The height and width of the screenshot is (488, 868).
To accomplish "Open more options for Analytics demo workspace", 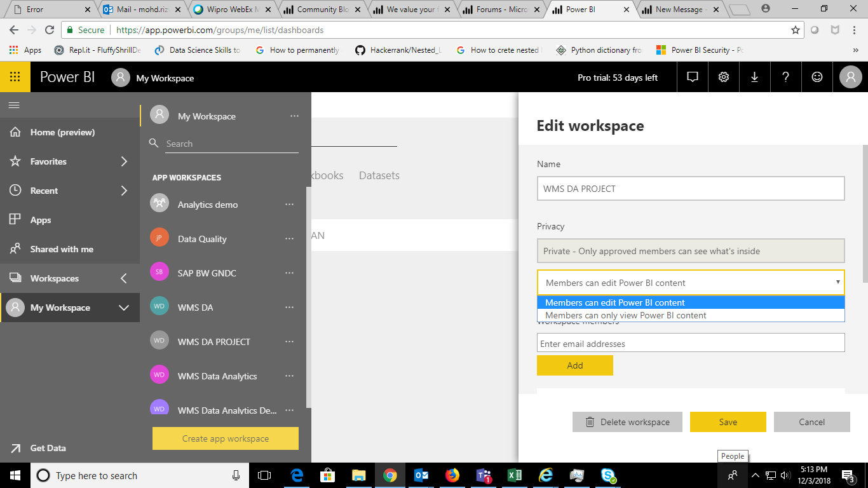I will (x=290, y=205).
